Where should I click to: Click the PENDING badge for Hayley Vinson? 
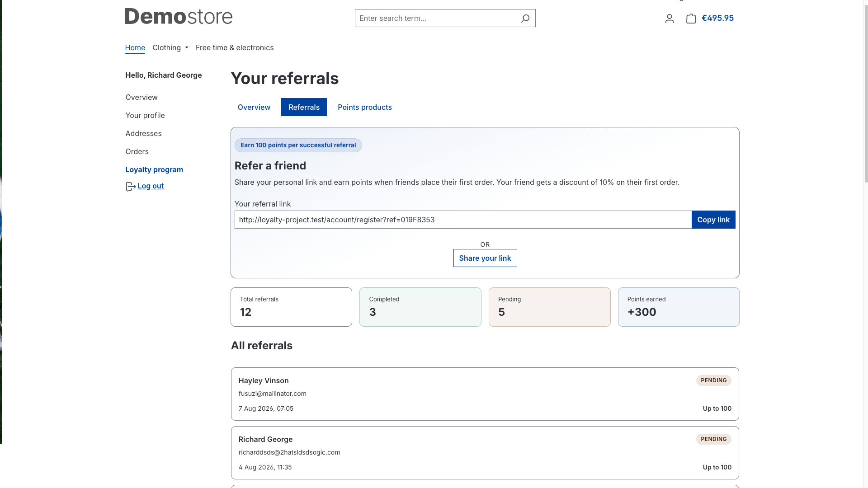coord(714,380)
